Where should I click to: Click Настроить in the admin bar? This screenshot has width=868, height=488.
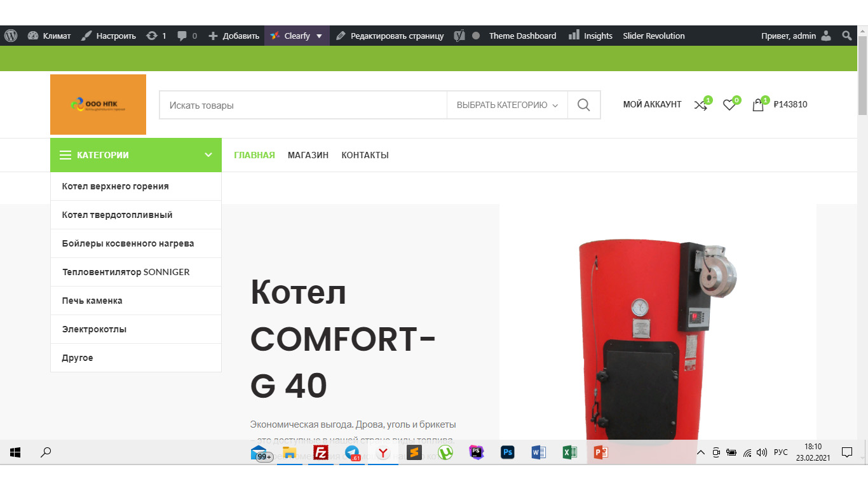point(109,36)
